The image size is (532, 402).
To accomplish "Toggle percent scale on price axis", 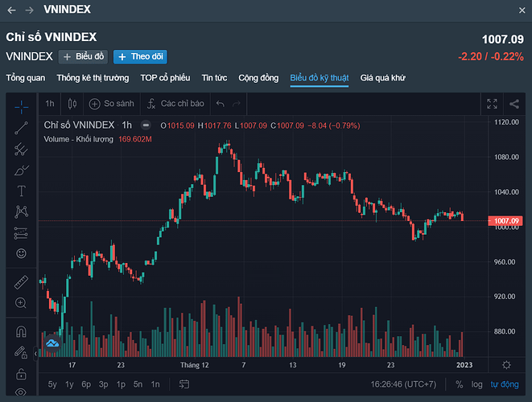I will tap(459, 384).
